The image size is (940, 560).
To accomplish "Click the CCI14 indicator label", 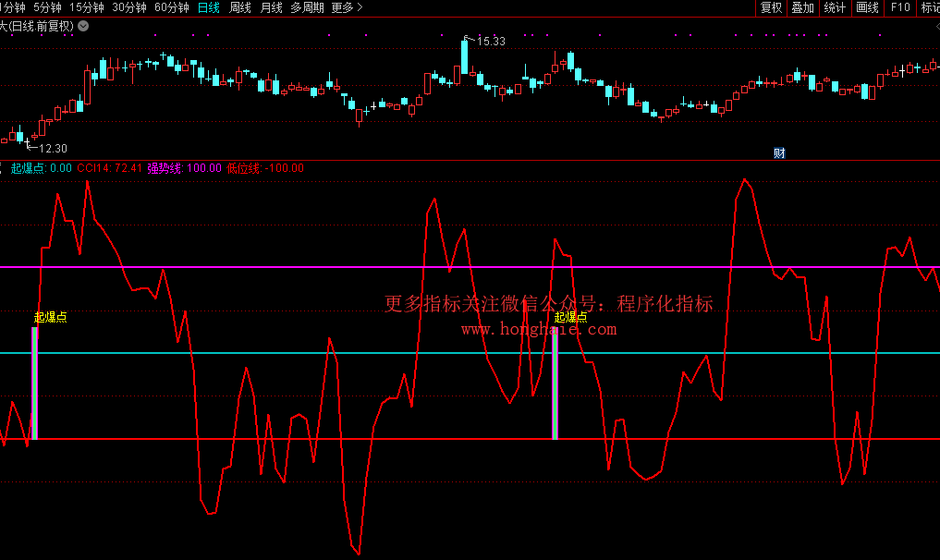I will [109, 168].
